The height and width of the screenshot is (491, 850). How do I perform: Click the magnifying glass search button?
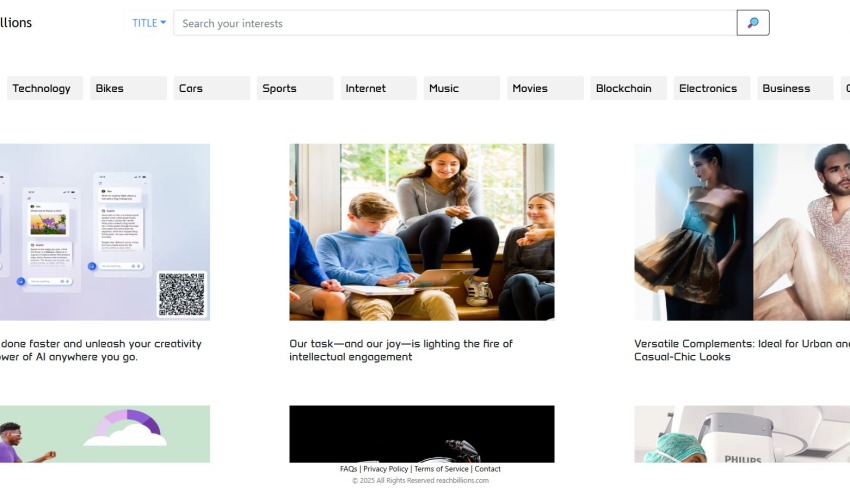click(x=752, y=23)
